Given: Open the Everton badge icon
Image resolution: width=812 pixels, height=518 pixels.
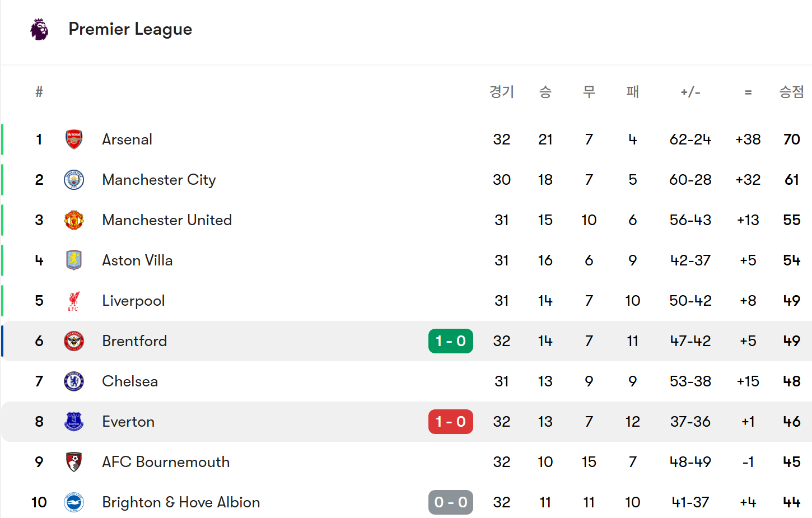Looking at the screenshot, I should coord(74,422).
